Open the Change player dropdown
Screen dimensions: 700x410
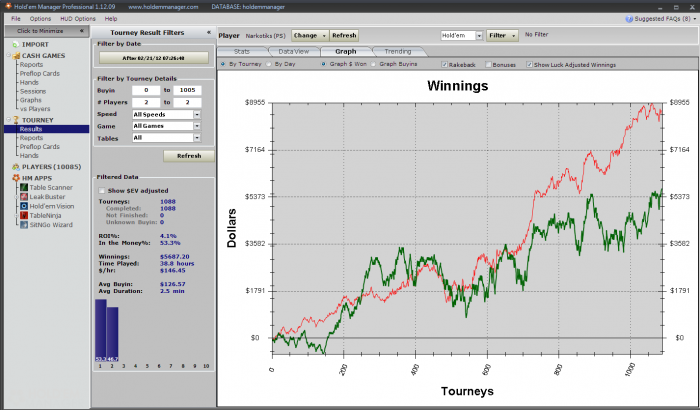[310, 35]
